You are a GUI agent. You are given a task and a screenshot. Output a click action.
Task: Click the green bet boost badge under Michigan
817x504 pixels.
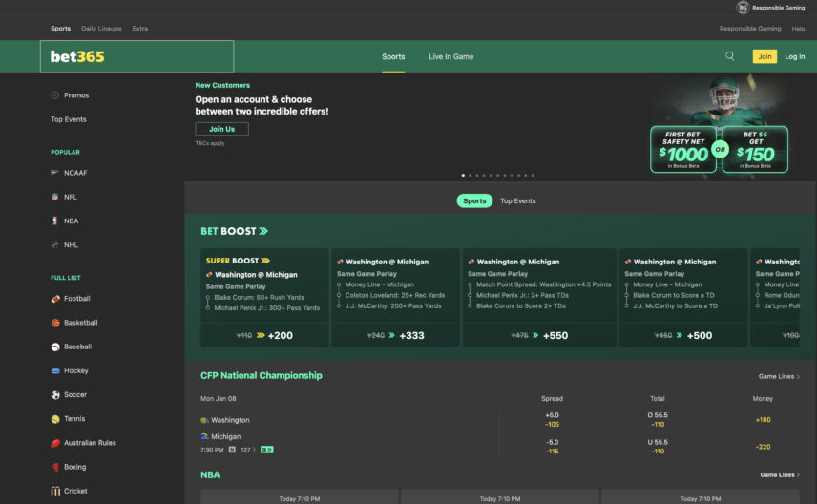pos(267,450)
